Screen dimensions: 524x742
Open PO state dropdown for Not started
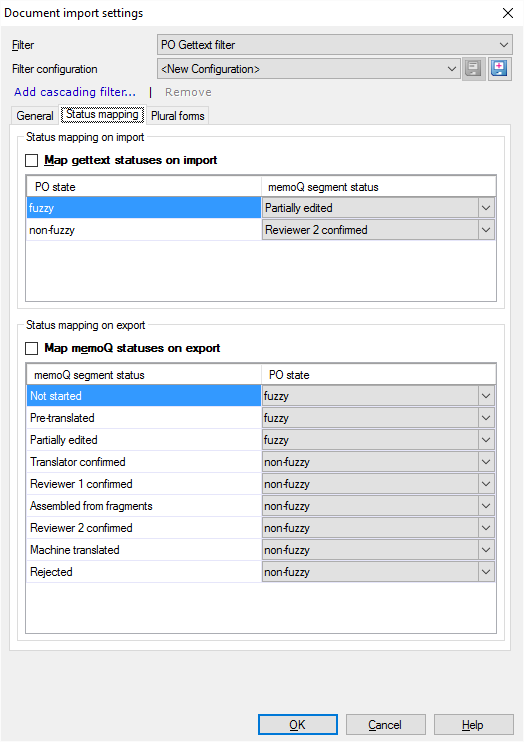click(378, 396)
